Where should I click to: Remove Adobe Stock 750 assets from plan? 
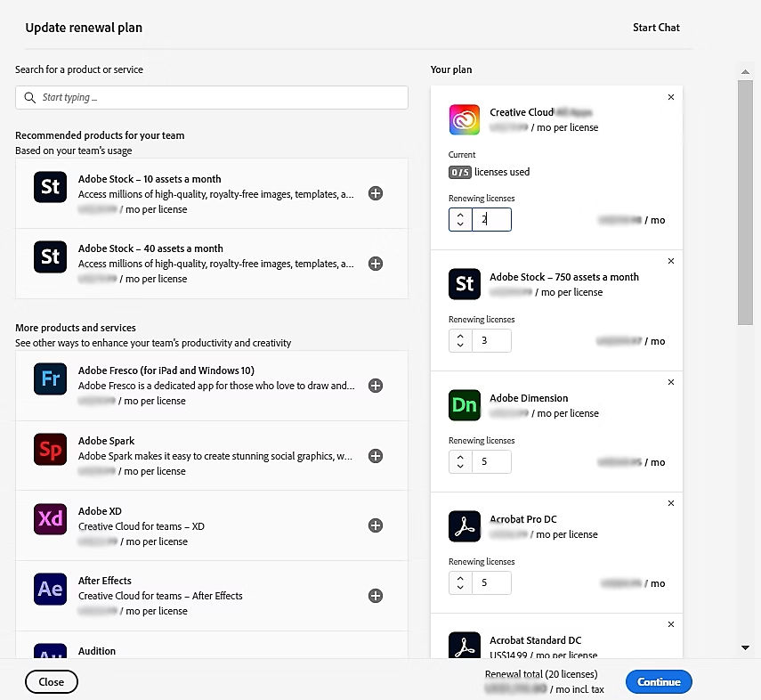click(671, 261)
